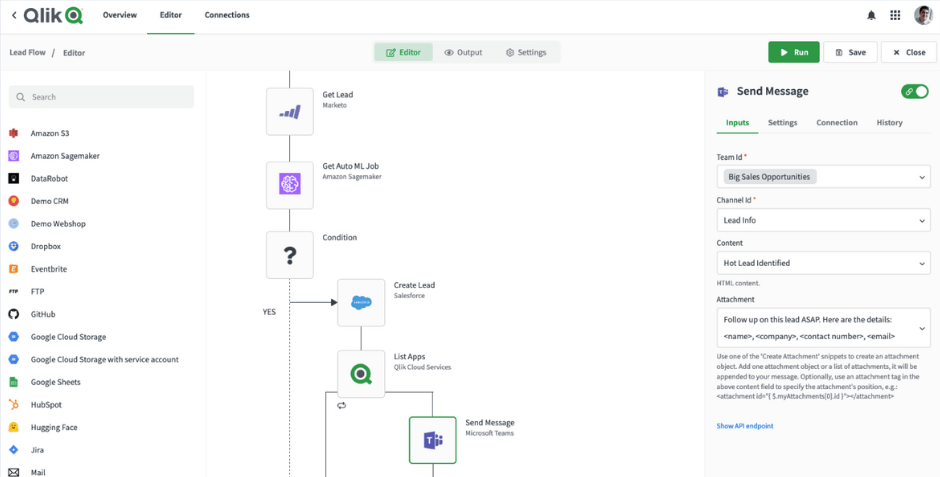Select the HubSpot connector icon
Viewport: 940px width, 477px height.
(x=14, y=404)
